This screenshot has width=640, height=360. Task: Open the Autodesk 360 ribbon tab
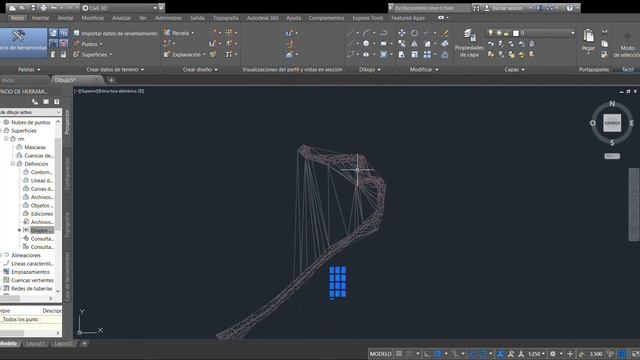point(262,18)
